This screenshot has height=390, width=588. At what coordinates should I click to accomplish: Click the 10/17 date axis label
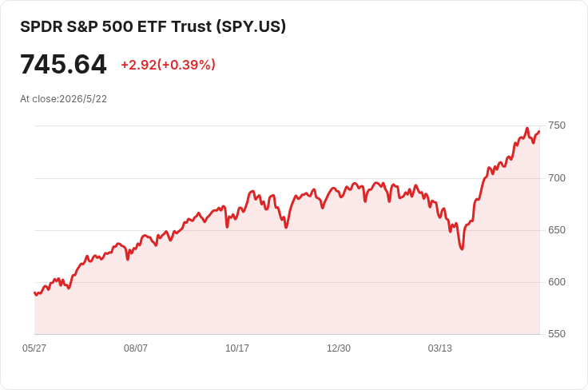coord(237,348)
